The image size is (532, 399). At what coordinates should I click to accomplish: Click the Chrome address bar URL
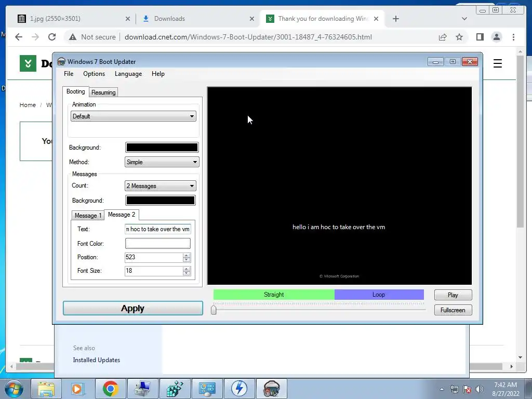(248, 37)
